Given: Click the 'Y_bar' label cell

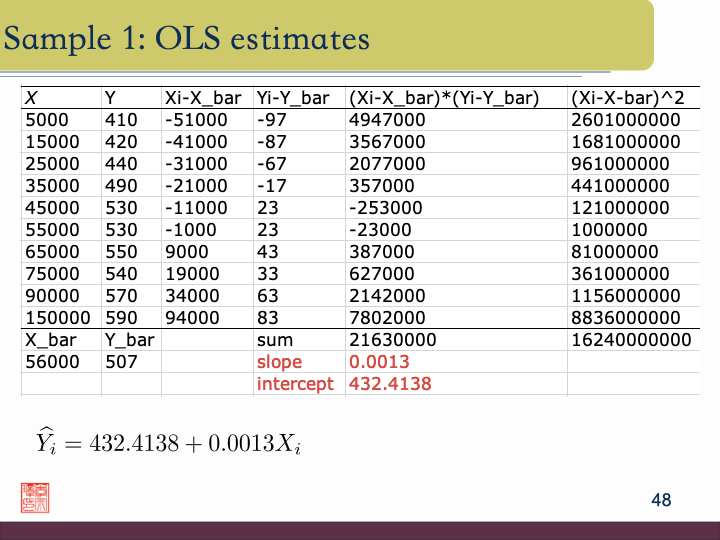Looking at the screenshot, I should coord(129,340).
